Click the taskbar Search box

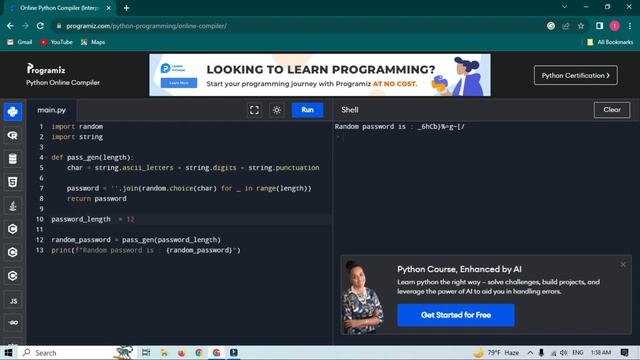(x=78, y=352)
